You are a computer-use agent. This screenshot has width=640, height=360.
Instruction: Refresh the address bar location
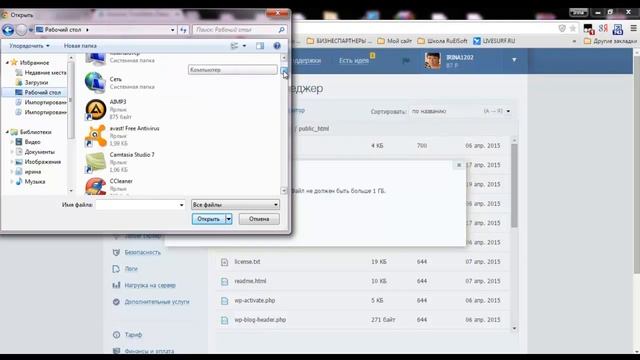(x=183, y=30)
